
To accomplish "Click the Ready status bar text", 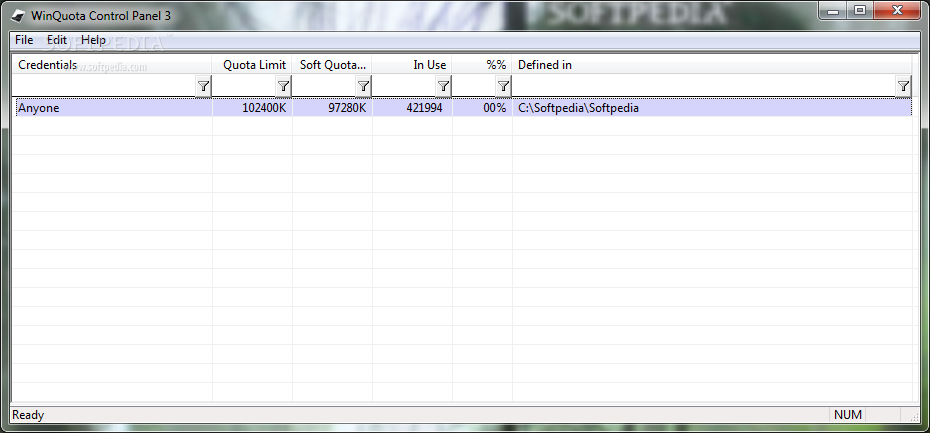I will point(28,415).
